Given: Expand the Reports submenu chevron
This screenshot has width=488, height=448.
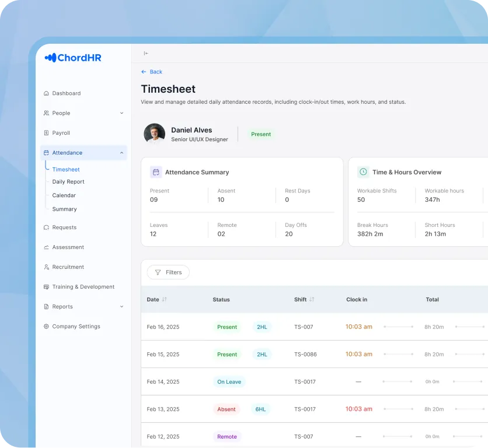Looking at the screenshot, I should tap(121, 306).
